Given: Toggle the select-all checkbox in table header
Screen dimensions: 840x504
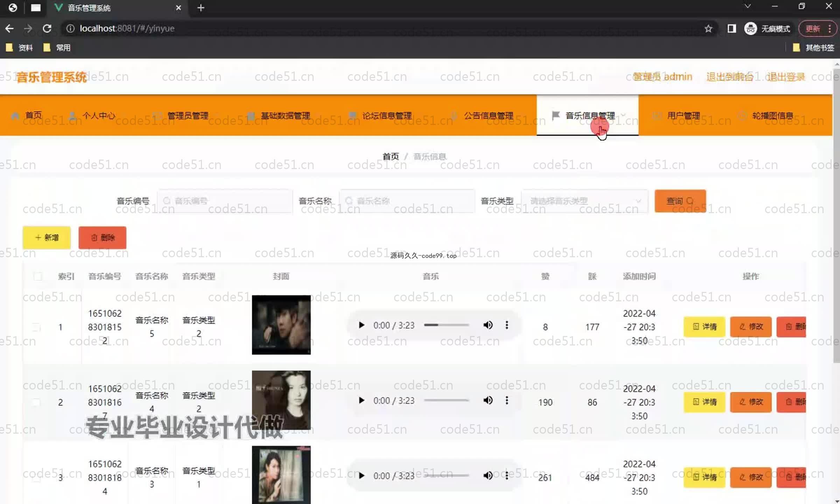Looking at the screenshot, I should click(38, 276).
